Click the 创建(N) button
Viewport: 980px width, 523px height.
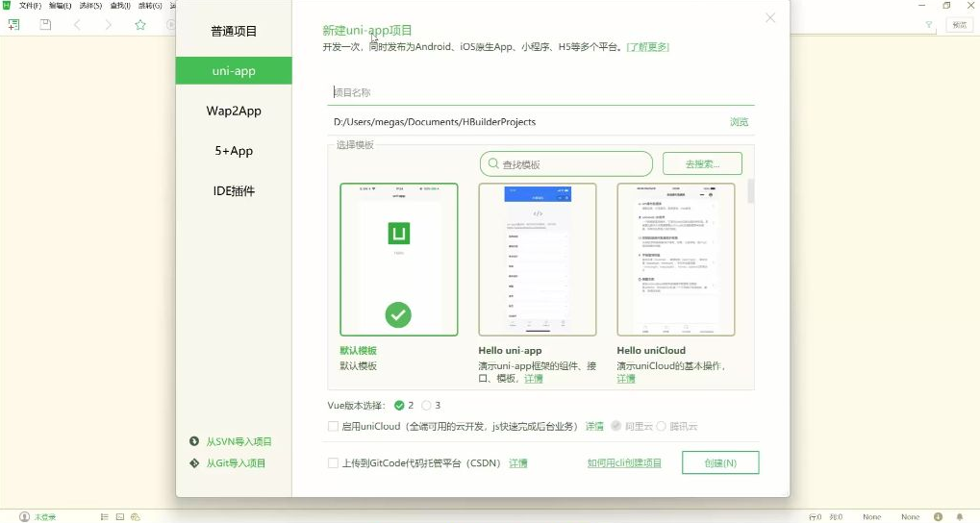coord(720,463)
